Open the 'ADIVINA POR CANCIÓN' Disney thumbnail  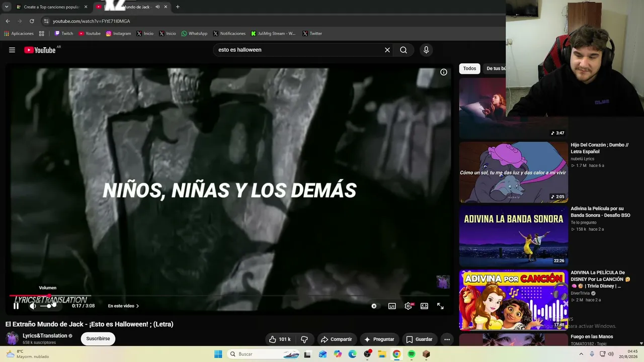pyautogui.click(x=513, y=300)
